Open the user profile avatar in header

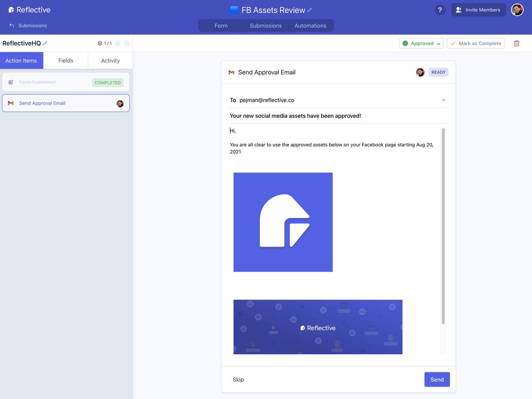517,10
